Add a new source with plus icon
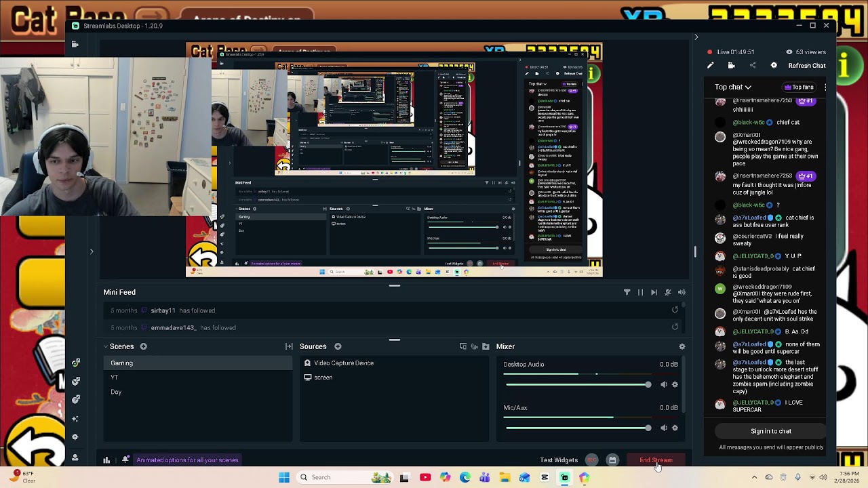 coord(338,346)
